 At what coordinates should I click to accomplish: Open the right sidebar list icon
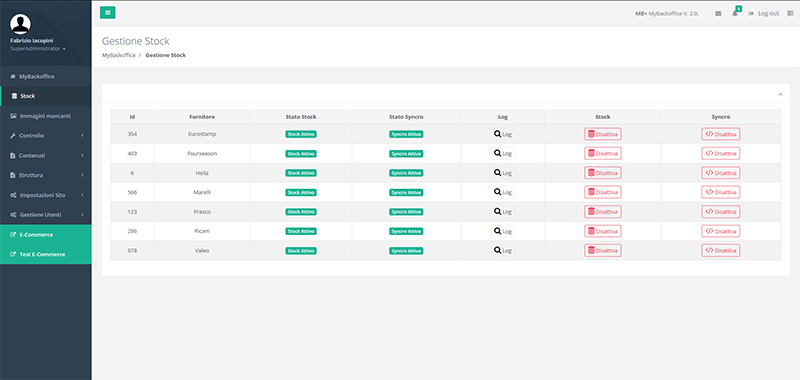(x=790, y=14)
